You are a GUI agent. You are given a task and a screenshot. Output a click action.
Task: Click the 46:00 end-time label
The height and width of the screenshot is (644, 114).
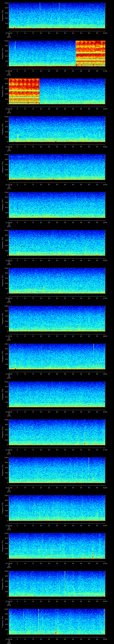tap(105, 639)
